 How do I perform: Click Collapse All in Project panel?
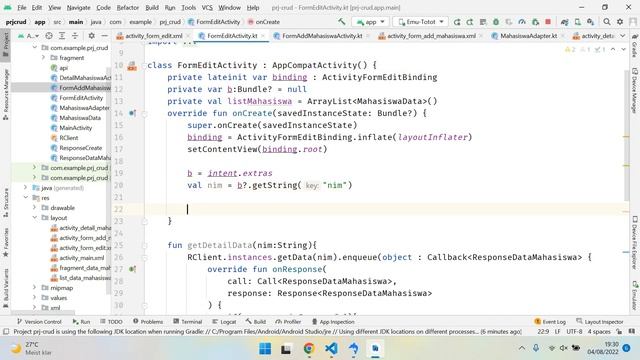tap(75, 36)
